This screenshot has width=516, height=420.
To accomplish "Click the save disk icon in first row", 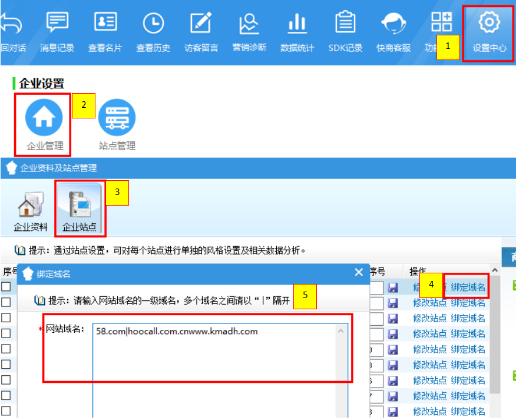I will (393, 287).
